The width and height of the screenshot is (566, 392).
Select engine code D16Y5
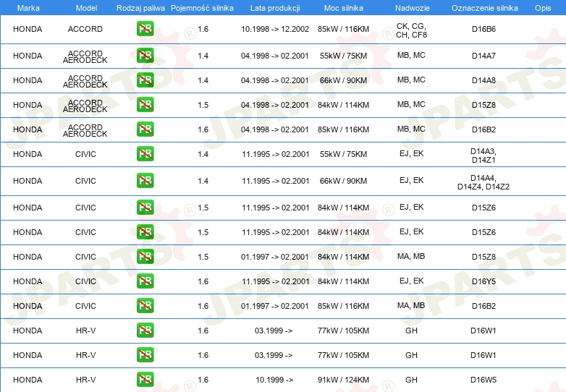pos(483,281)
